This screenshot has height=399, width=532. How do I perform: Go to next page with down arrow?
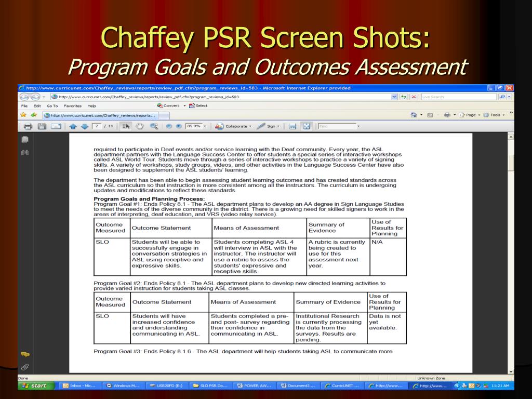click(85, 126)
